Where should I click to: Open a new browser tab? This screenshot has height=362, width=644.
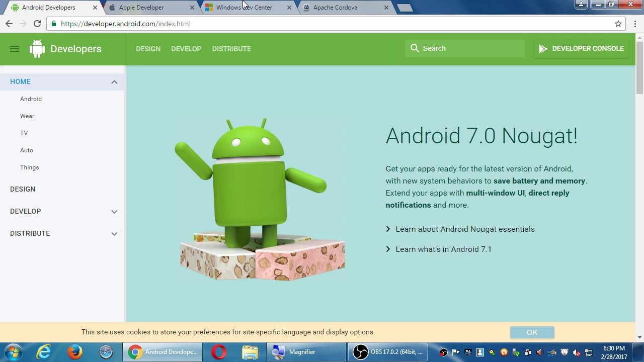[x=405, y=8]
